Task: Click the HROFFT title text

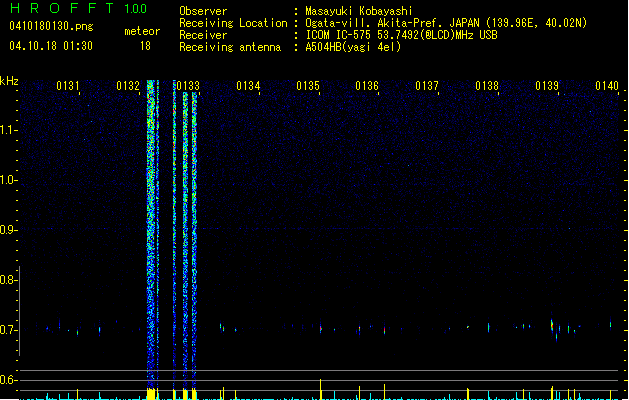Action: [62, 8]
